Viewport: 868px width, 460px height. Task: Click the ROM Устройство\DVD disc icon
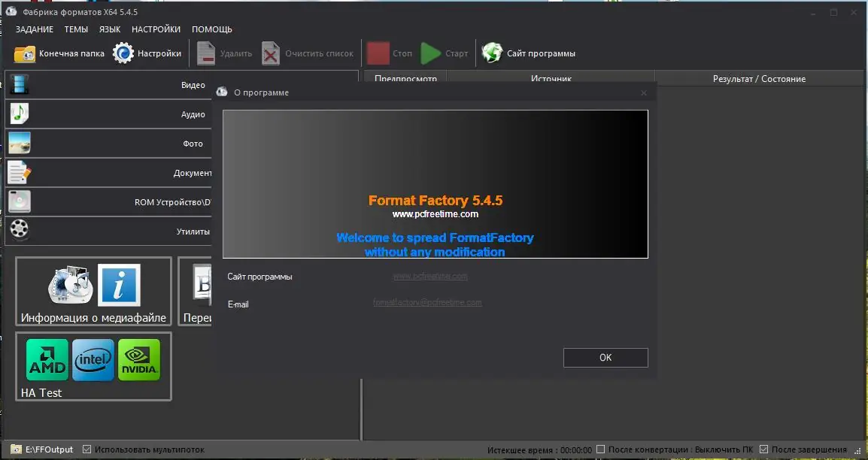[20, 201]
